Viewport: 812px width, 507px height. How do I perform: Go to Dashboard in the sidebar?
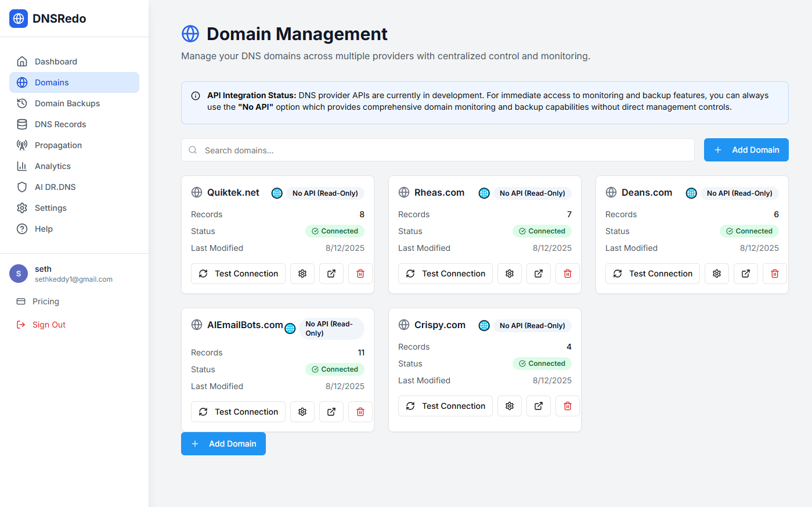pyautogui.click(x=56, y=62)
